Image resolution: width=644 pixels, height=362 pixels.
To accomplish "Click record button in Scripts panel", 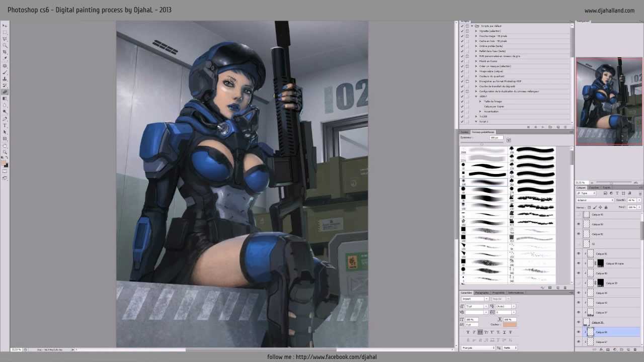I will pyautogui.click(x=535, y=127).
